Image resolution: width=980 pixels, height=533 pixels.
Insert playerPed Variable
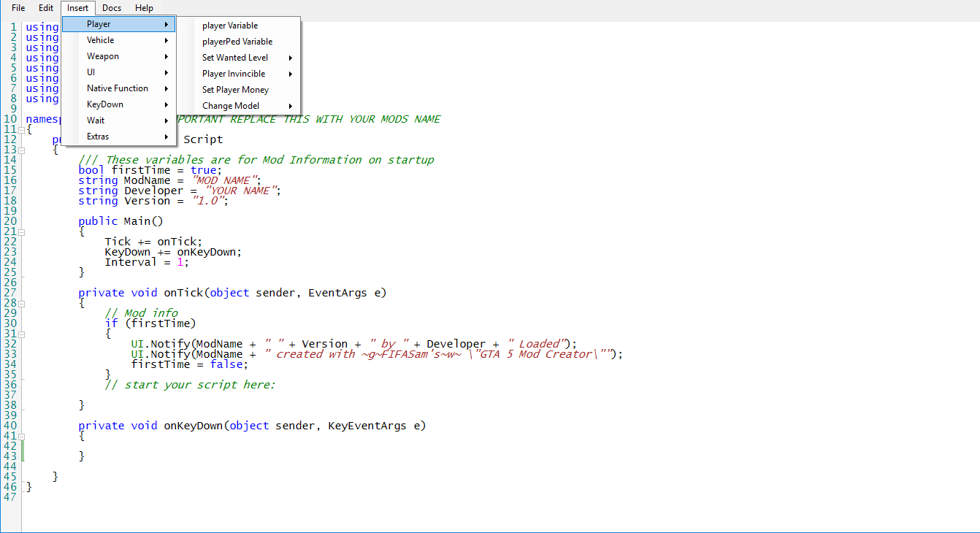(x=237, y=42)
